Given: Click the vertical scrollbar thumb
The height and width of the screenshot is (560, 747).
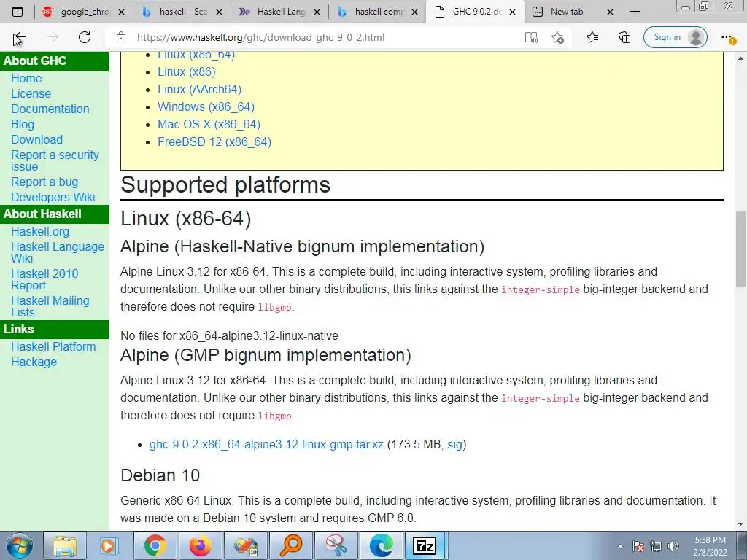Looking at the screenshot, I should click(740, 249).
